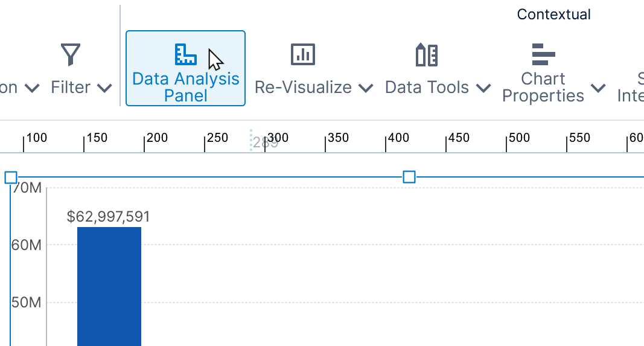This screenshot has width=644, height=346.
Task: Expand the Filter dropdown arrow
Action: pyautogui.click(x=104, y=88)
